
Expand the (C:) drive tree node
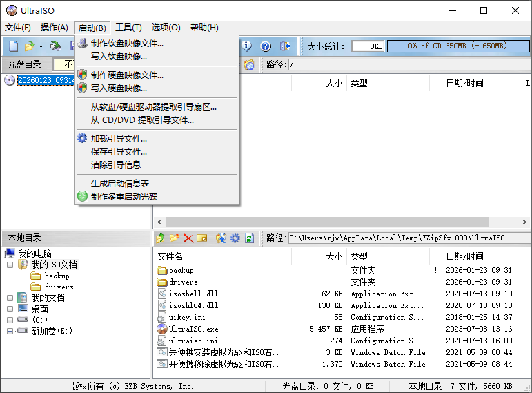coord(10,320)
